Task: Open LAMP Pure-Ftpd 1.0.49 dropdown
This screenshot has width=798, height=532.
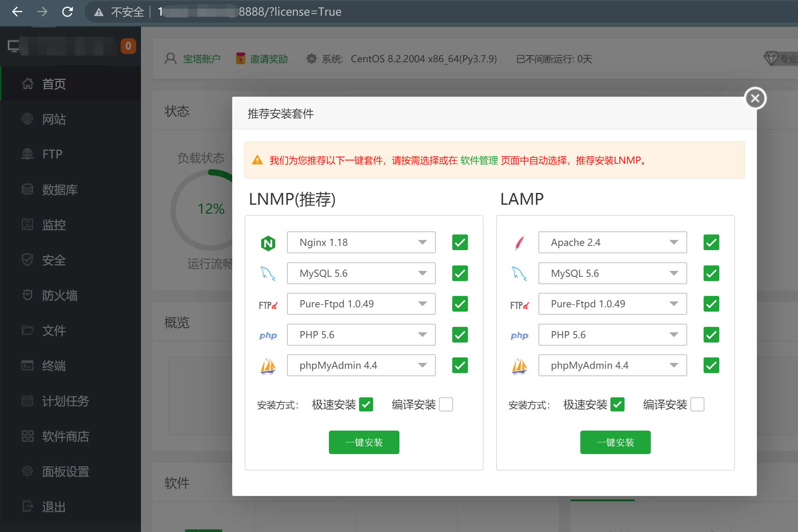Action: (x=613, y=304)
